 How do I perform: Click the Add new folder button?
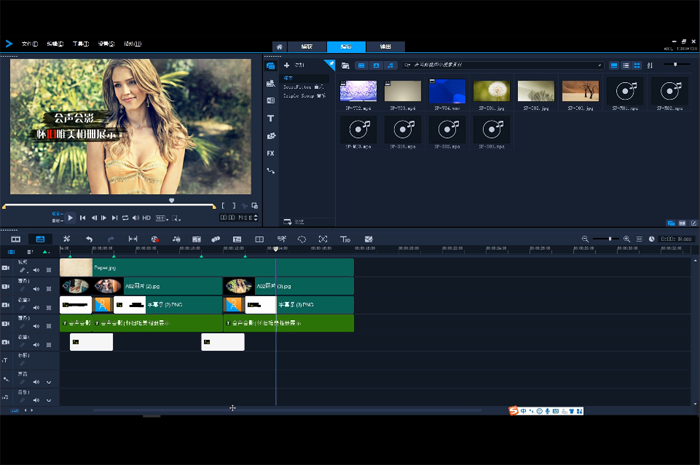pos(288,65)
